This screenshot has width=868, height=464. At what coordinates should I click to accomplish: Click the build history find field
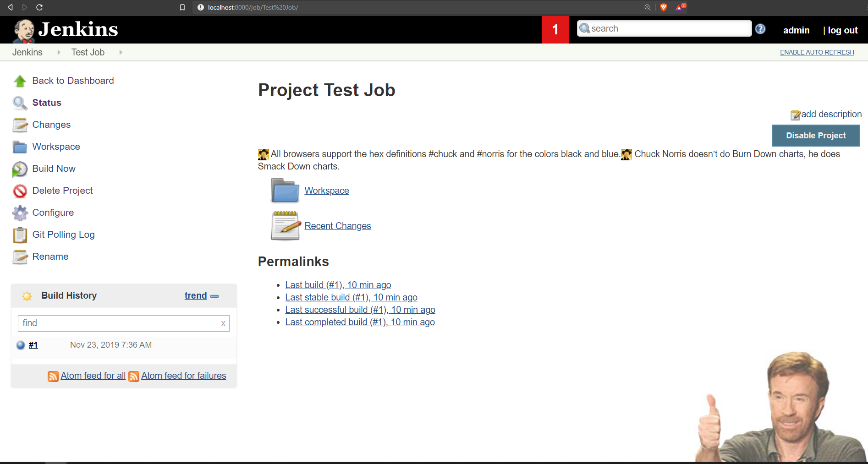coord(124,323)
